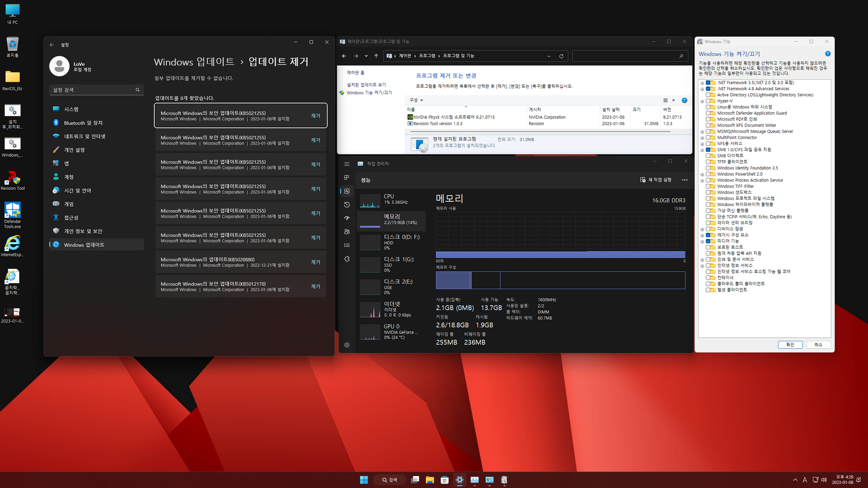Viewport: 868px width, 488px height.
Task: Enable Hyper-V checkbox
Action: tap(708, 101)
